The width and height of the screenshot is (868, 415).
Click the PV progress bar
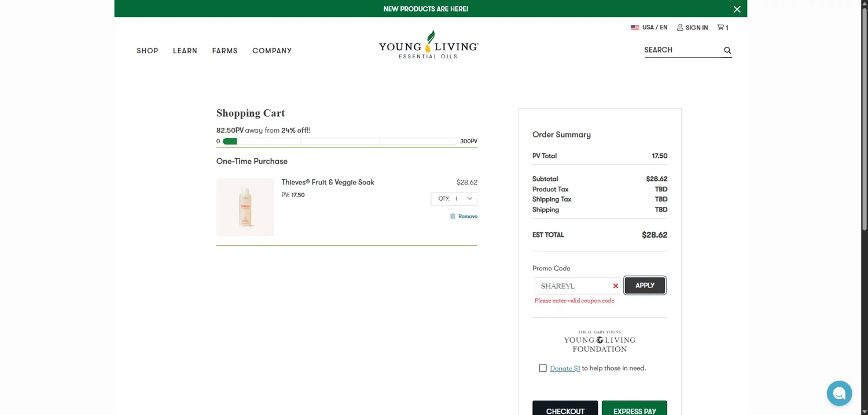(340, 141)
